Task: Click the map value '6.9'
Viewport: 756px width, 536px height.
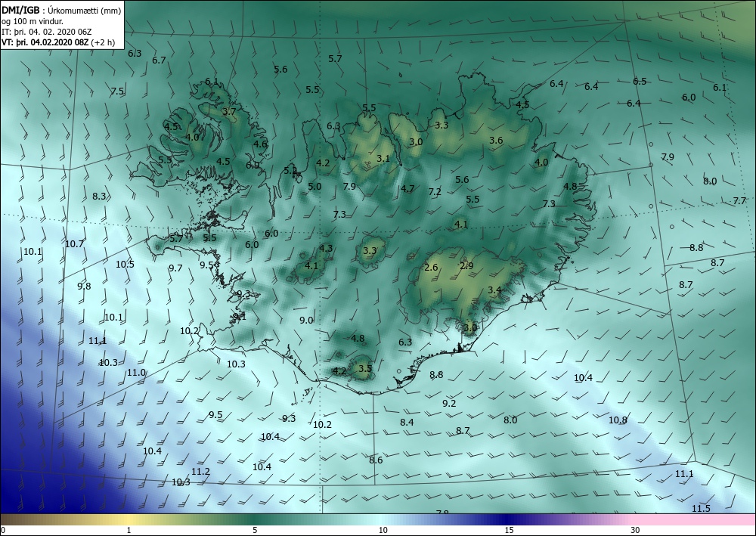Action: [253, 165]
